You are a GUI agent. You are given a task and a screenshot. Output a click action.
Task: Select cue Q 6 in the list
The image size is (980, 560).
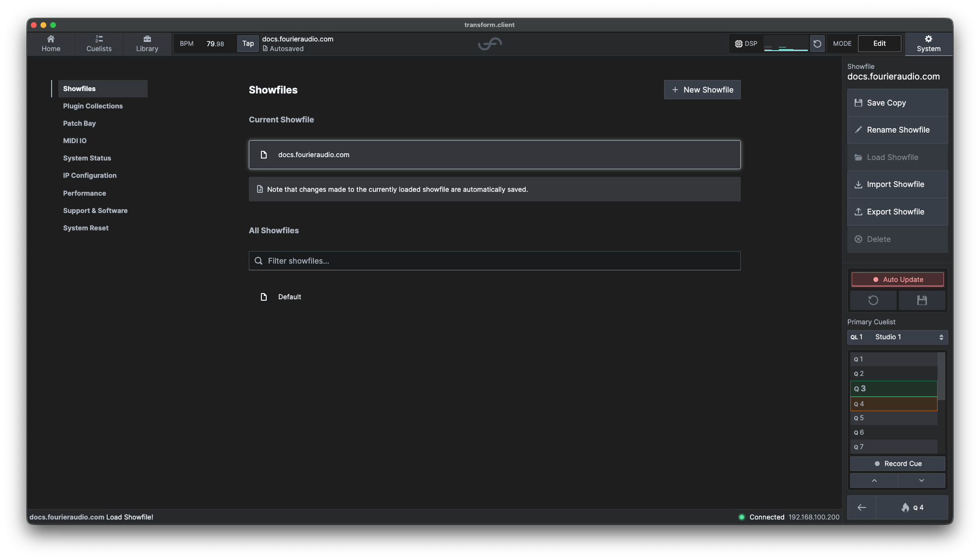pyautogui.click(x=894, y=432)
